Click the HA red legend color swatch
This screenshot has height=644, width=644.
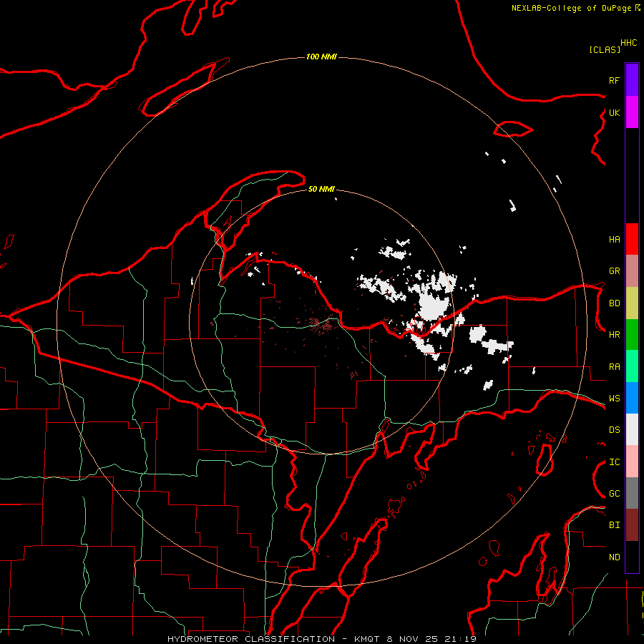tap(632, 239)
